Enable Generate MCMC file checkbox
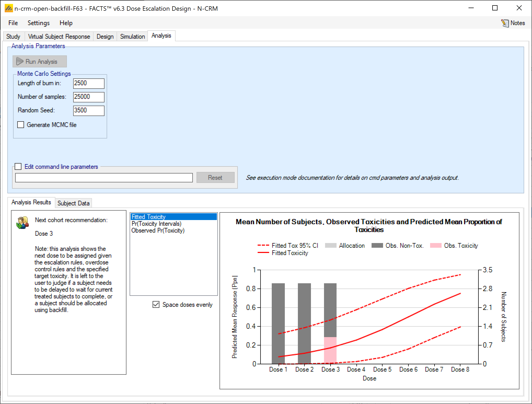This screenshot has height=404, width=532. 21,125
